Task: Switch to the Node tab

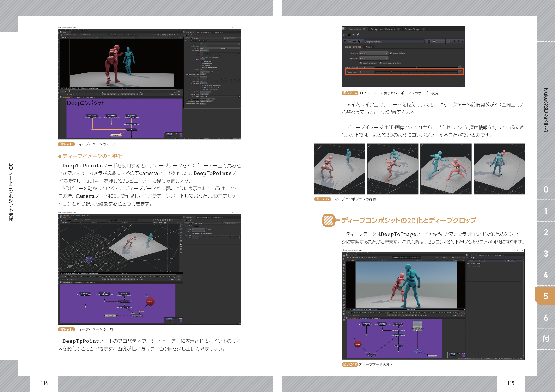Action: point(369,47)
